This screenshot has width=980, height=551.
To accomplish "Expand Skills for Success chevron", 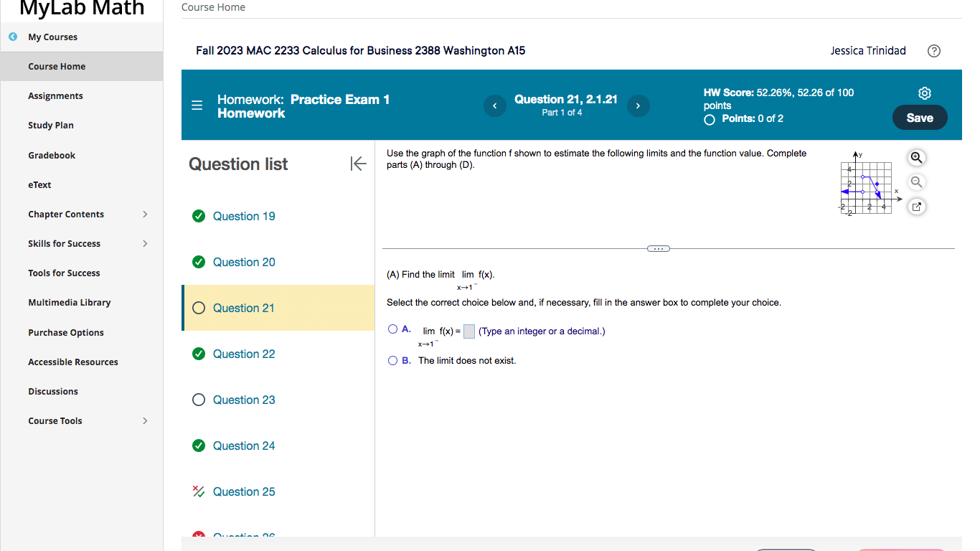I will (x=145, y=243).
